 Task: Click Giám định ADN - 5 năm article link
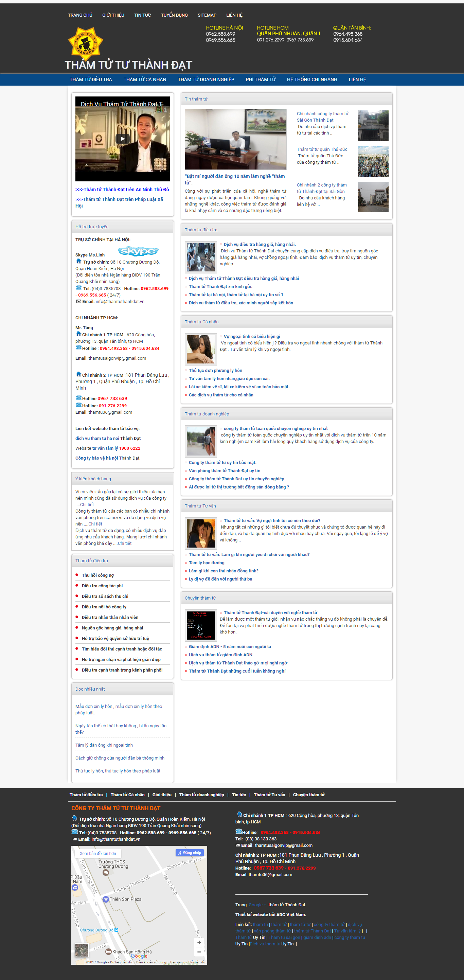tap(230, 646)
